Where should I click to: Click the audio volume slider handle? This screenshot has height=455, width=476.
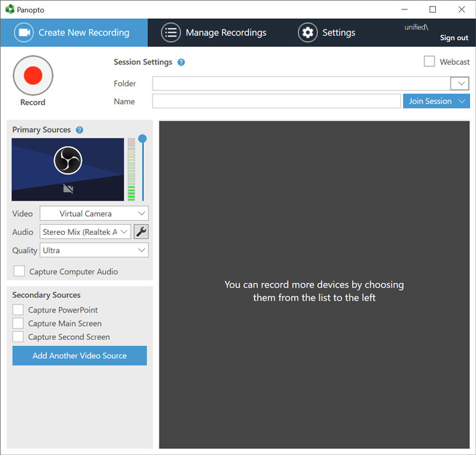[143, 139]
